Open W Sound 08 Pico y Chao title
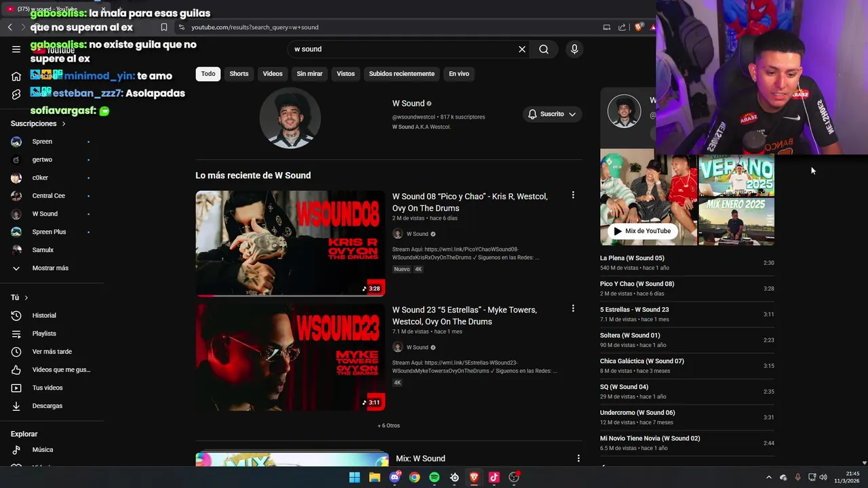Screen dimensions: 868x488 (x=470, y=202)
